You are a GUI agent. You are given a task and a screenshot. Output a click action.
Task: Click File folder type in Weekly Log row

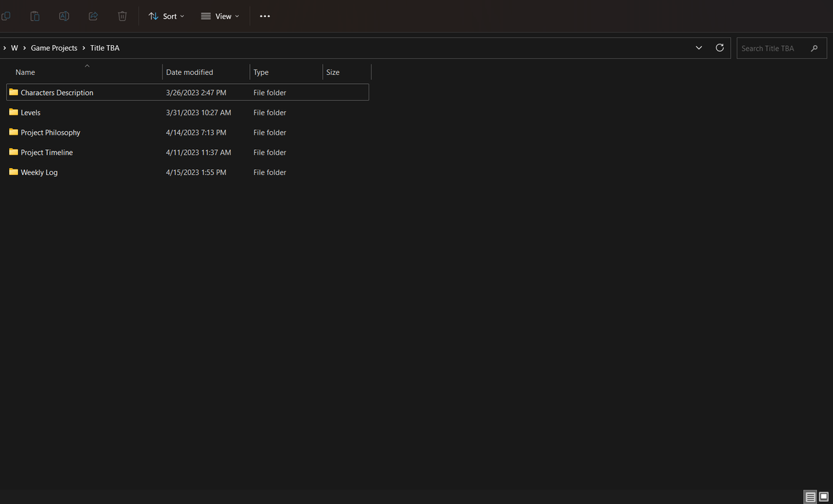tap(269, 172)
